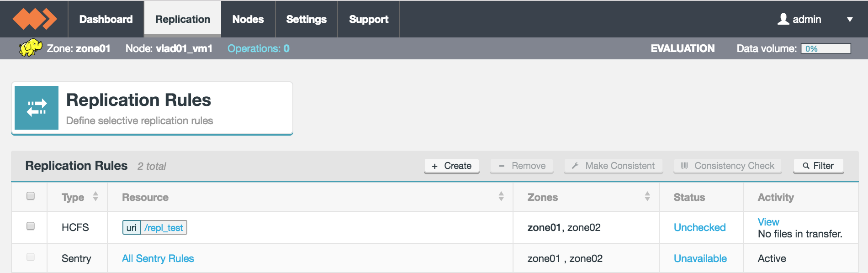Click the Resource column header label
The image size is (868, 273).
(145, 197)
